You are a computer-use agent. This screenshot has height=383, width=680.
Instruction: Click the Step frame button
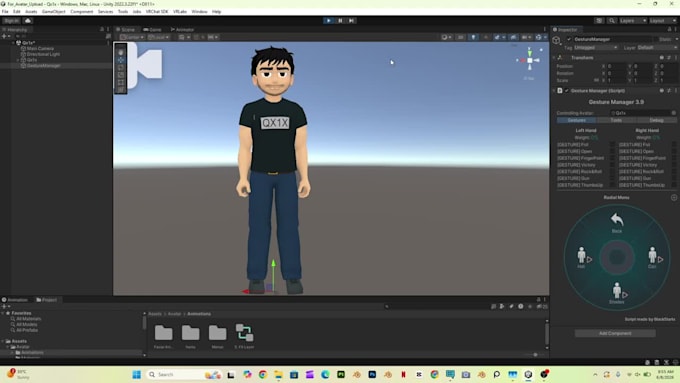click(x=352, y=20)
